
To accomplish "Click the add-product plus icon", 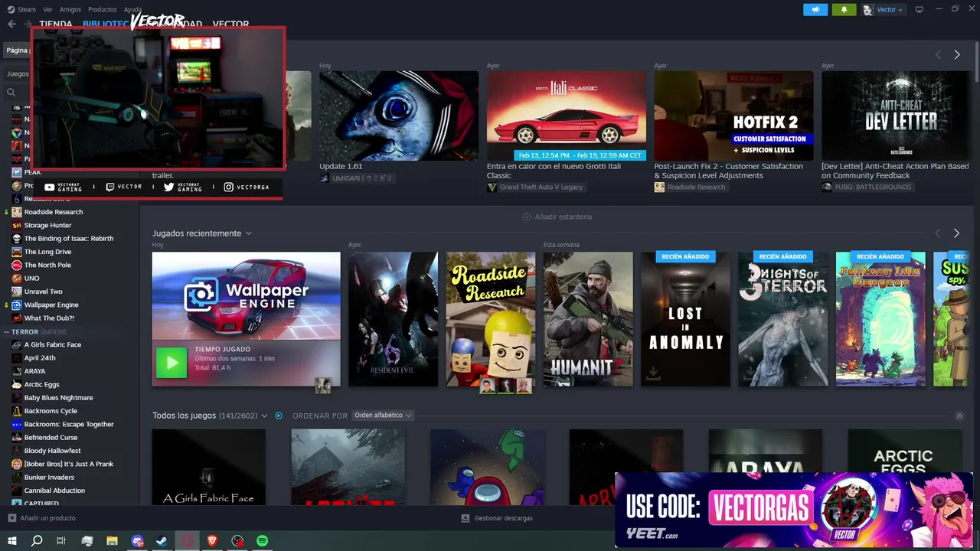I will click(11, 518).
